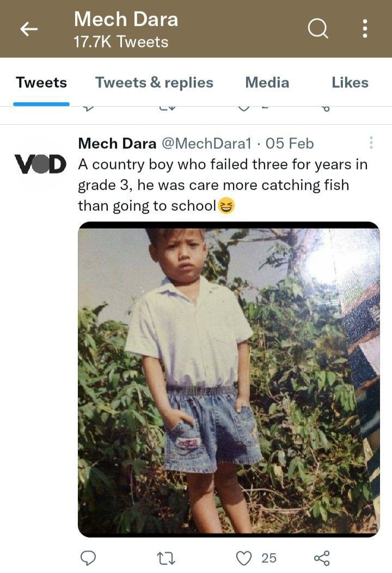Open the boy's photo attachment
The width and height of the screenshot is (392, 573).
click(x=229, y=379)
